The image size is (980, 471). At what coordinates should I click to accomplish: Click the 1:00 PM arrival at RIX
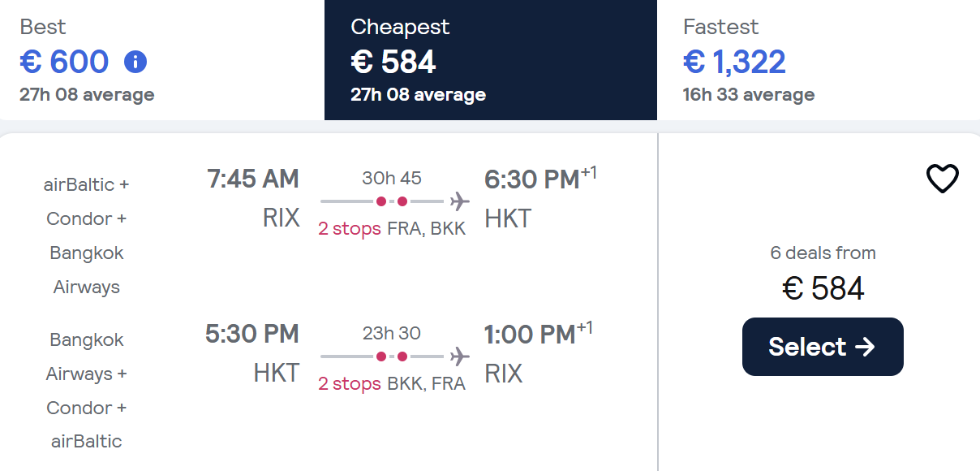pos(539,333)
